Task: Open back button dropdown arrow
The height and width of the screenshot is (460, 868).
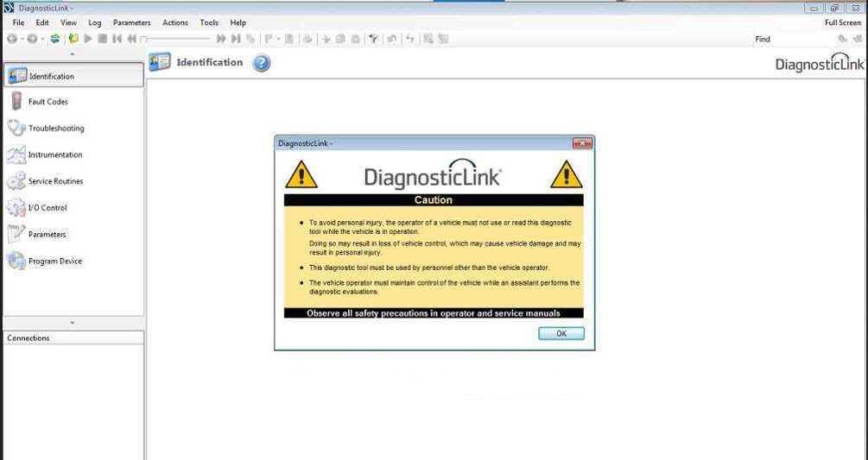Action: (x=22, y=39)
